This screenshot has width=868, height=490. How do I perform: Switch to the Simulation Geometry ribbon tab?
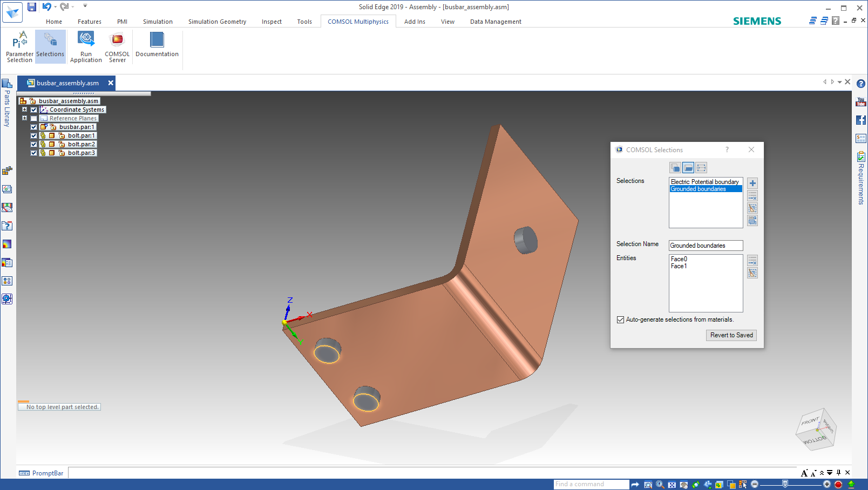(x=217, y=22)
